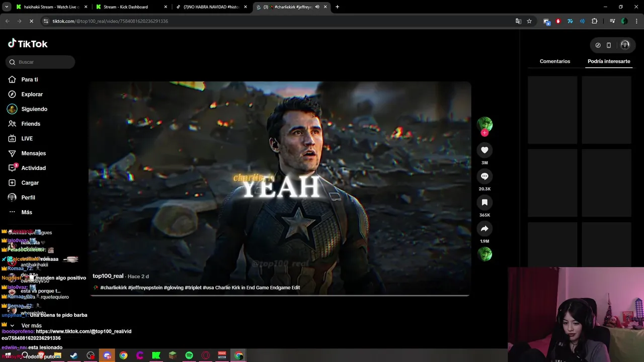The height and width of the screenshot is (362, 644).
Task: Go back in browser history
Action: click(7, 21)
